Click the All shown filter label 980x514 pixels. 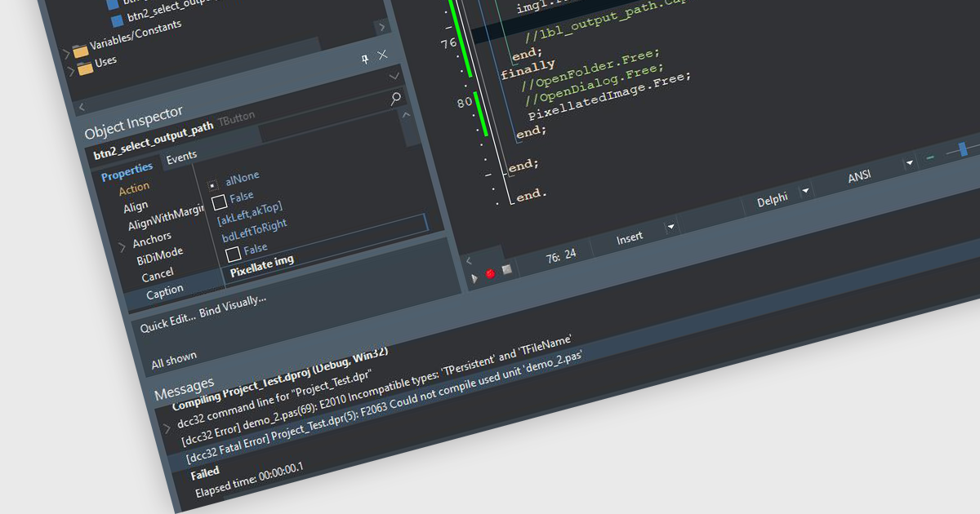(173, 359)
